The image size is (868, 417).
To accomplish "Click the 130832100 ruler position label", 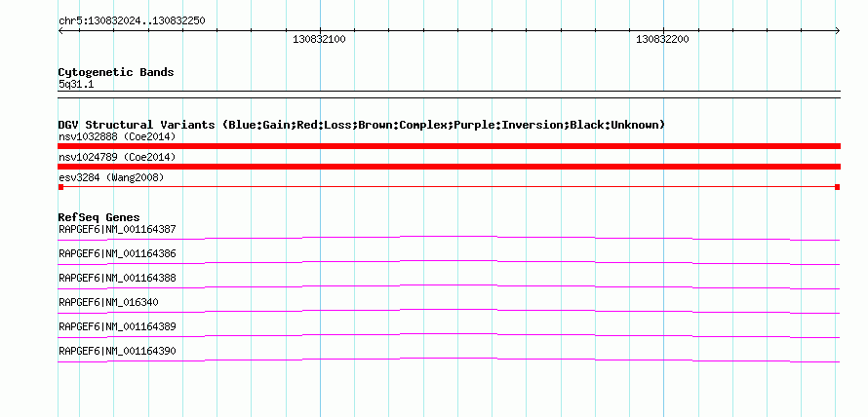I will (320, 39).
